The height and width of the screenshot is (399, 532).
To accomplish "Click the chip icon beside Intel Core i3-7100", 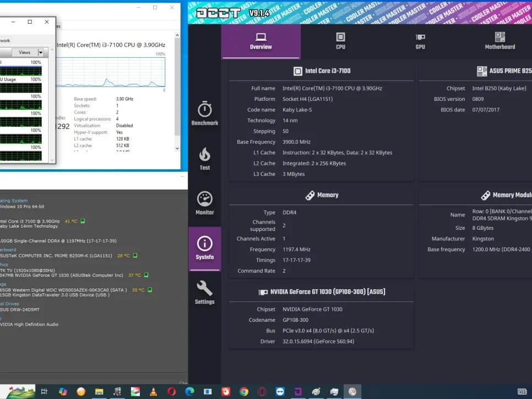I will [x=297, y=71].
